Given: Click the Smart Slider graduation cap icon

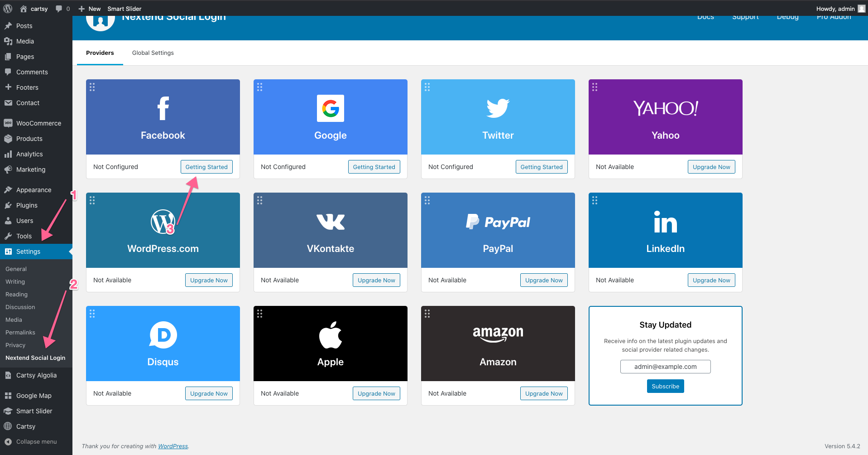Looking at the screenshot, I should [x=8, y=411].
